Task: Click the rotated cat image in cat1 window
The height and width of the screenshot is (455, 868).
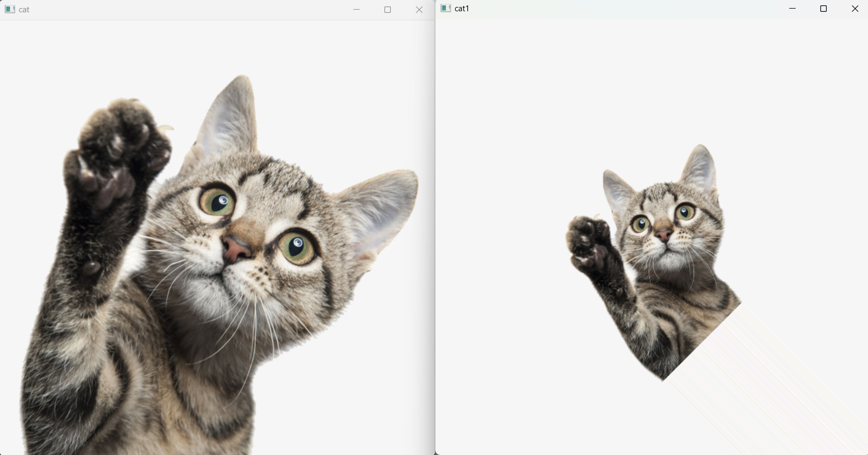Action: 652,262
